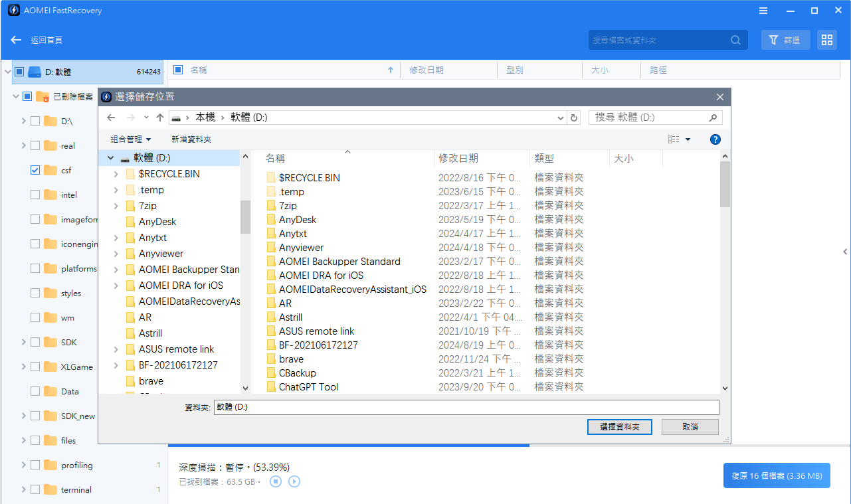Sort the dialog list by 大小 column
The image size is (851, 504).
(624, 159)
